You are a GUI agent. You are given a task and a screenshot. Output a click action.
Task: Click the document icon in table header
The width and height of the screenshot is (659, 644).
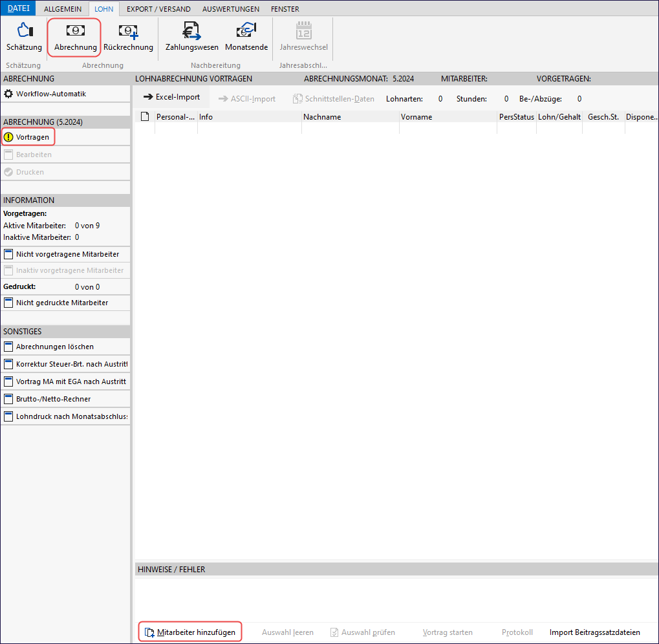(145, 117)
